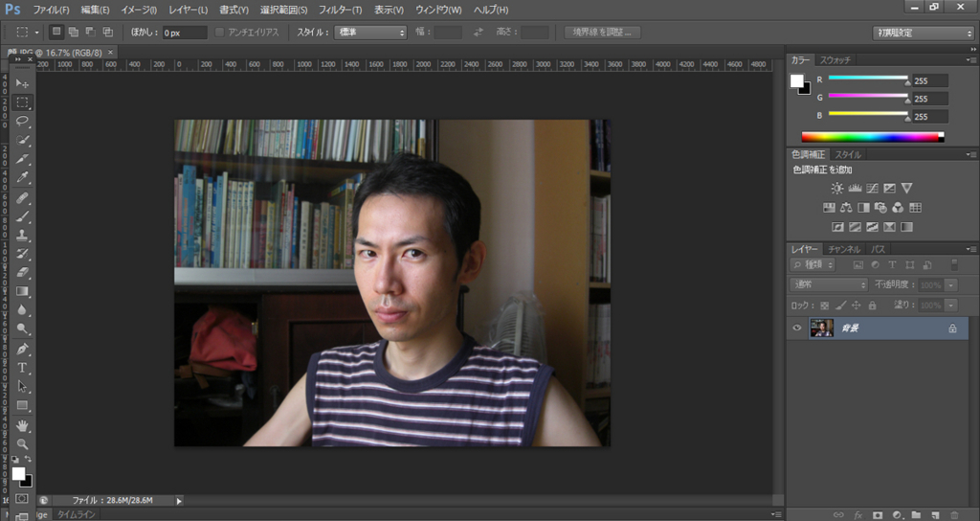Open the スタイル dropdown set to 標準
The height and width of the screenshot is (521, 980).
point(370,32)
